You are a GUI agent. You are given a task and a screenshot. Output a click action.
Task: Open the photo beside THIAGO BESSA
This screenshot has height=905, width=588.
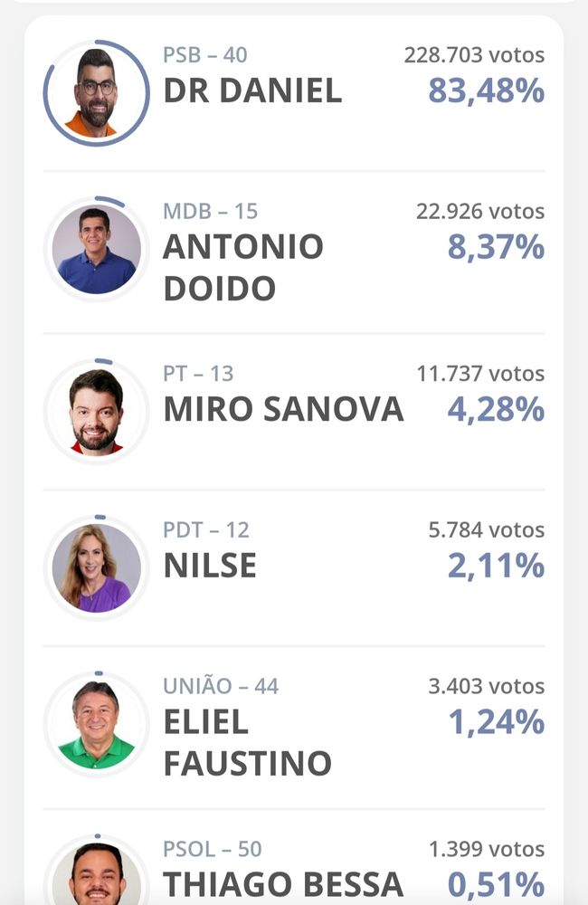coord(96,876)
